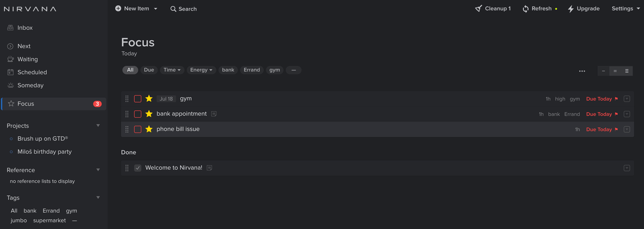This screenshot has height=229, width=644.
Task: Check off the bank appointment task
Action: 138,114
